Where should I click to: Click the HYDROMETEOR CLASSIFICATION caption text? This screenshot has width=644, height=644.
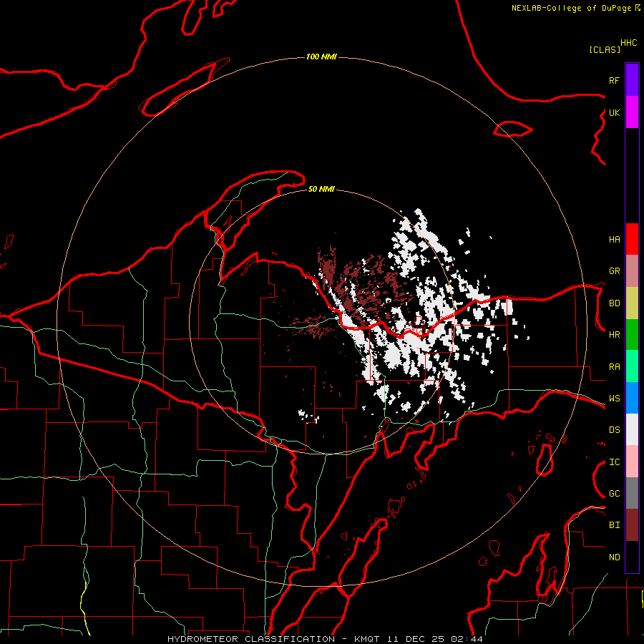click(x=251, y=639)
